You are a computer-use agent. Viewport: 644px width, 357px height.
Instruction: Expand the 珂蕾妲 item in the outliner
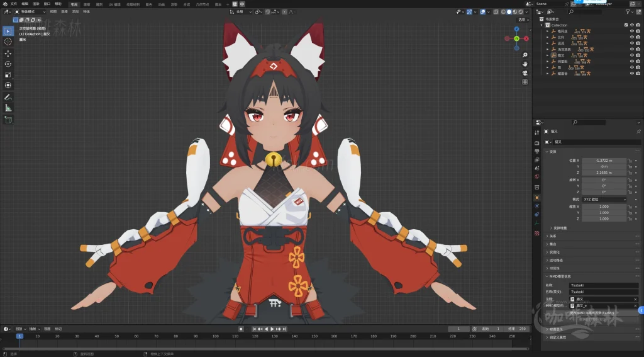point(548,61)
